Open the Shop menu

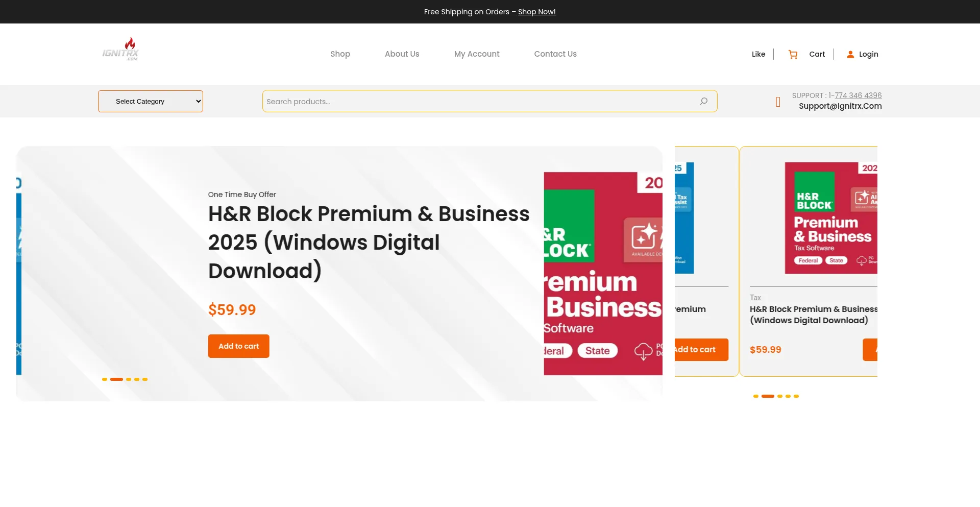click(x=340, y=54)
